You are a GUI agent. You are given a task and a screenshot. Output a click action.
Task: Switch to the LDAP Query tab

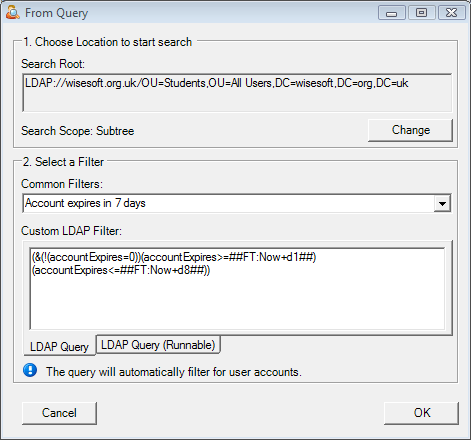[59, 346]
